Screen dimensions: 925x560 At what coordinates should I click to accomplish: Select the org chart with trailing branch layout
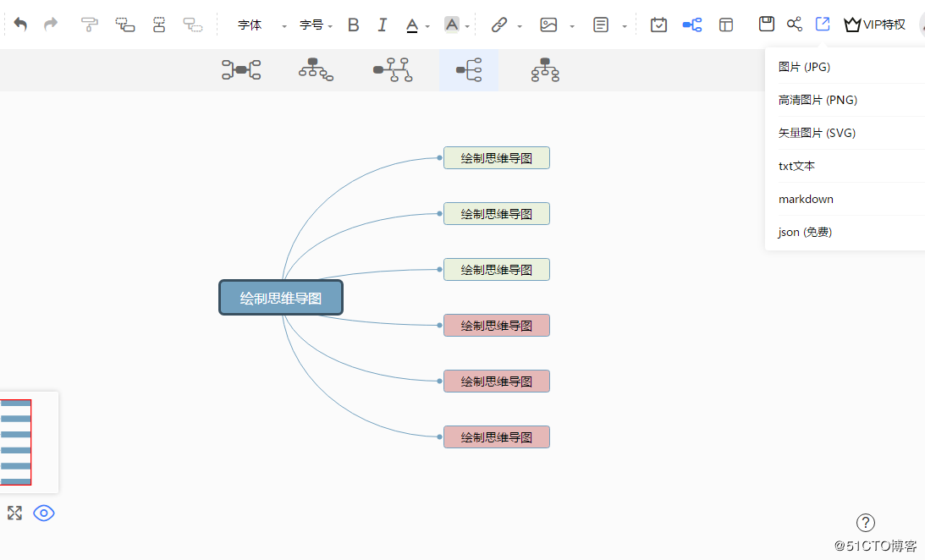pos(317,69)
